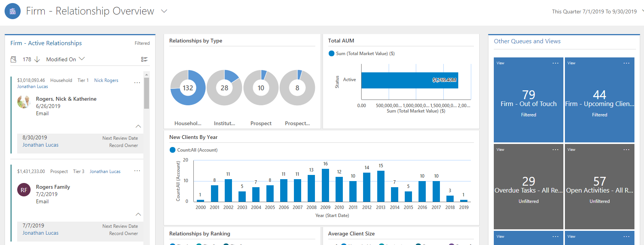Collapse the Rogers Family card details
Viewport: 644px width, 245px height.
coord(138,214)
